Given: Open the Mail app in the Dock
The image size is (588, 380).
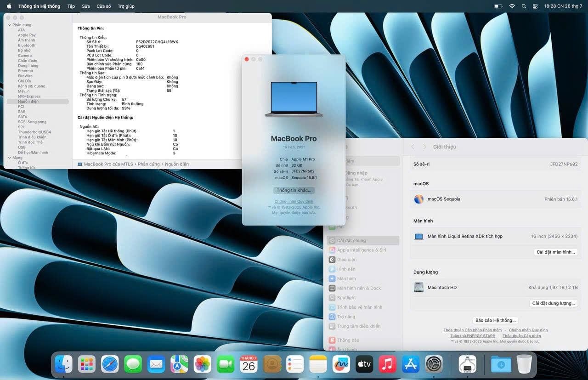Looking at the screenshot, I should [x=156, y=364].
